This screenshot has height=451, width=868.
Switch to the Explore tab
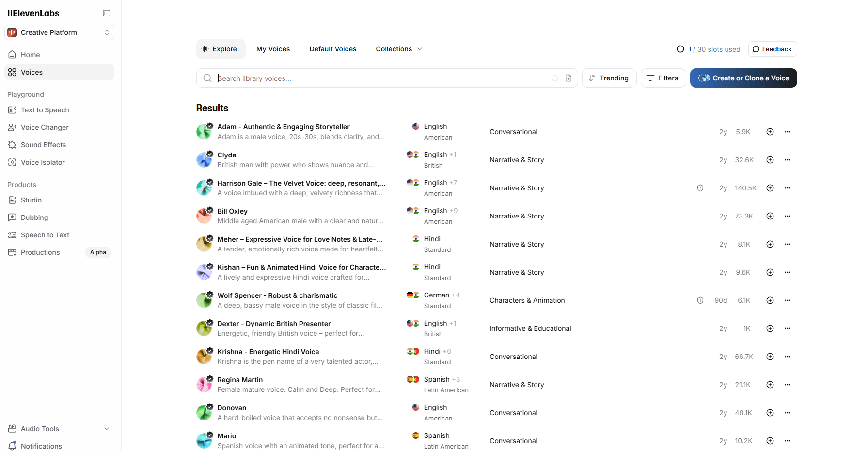[221, 49]
